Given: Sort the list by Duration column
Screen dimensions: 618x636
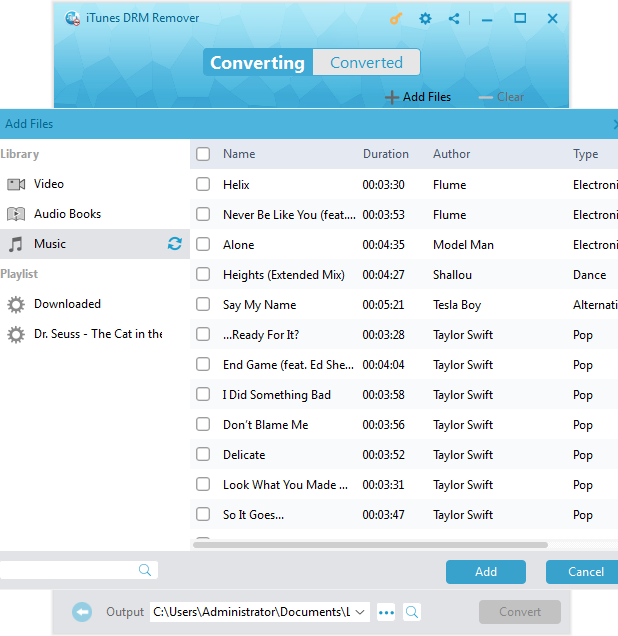Looking at the screenshot, I should [385, 154].
